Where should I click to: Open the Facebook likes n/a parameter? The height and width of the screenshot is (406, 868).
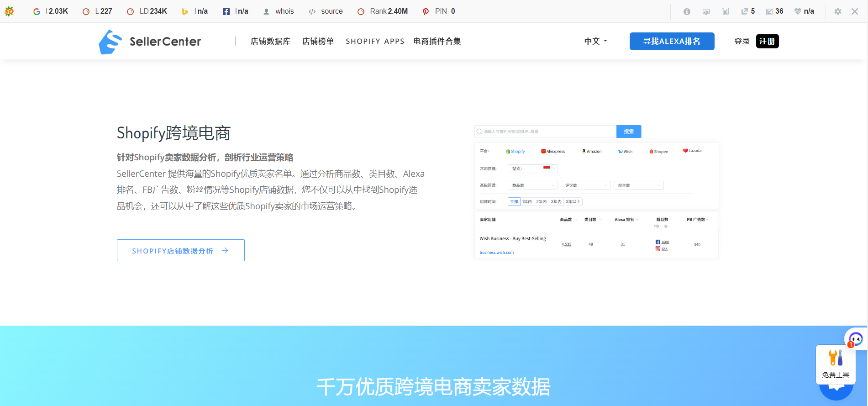tap(235, 11)
